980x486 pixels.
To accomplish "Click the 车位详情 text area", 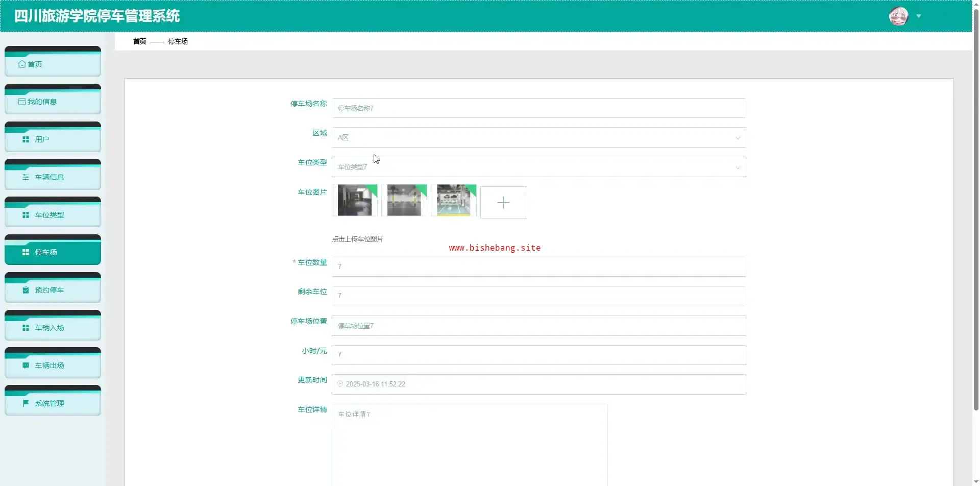I will [x=469, y=445].
